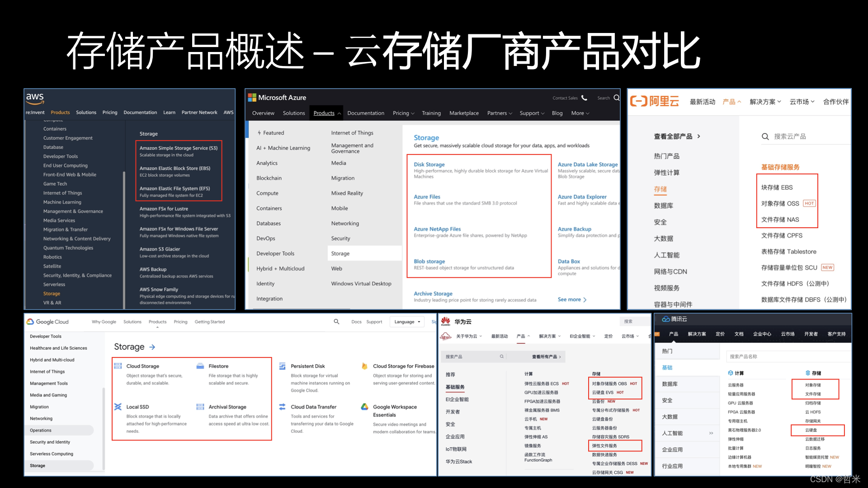868x488 pixels.
Task: Select Storage in Azure category list
Action: pos(340,253)
